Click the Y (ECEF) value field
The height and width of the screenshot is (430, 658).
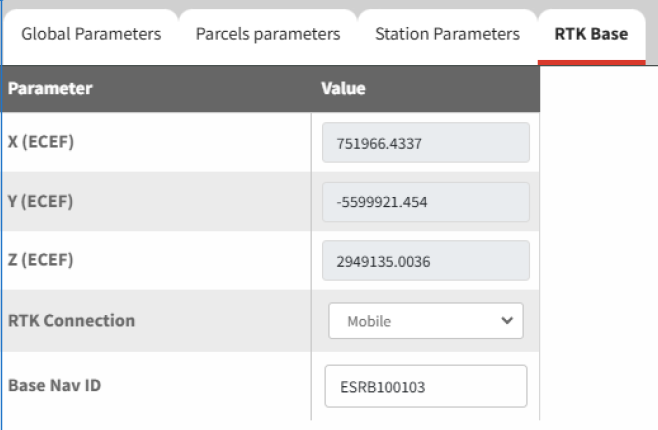[426, 201]
